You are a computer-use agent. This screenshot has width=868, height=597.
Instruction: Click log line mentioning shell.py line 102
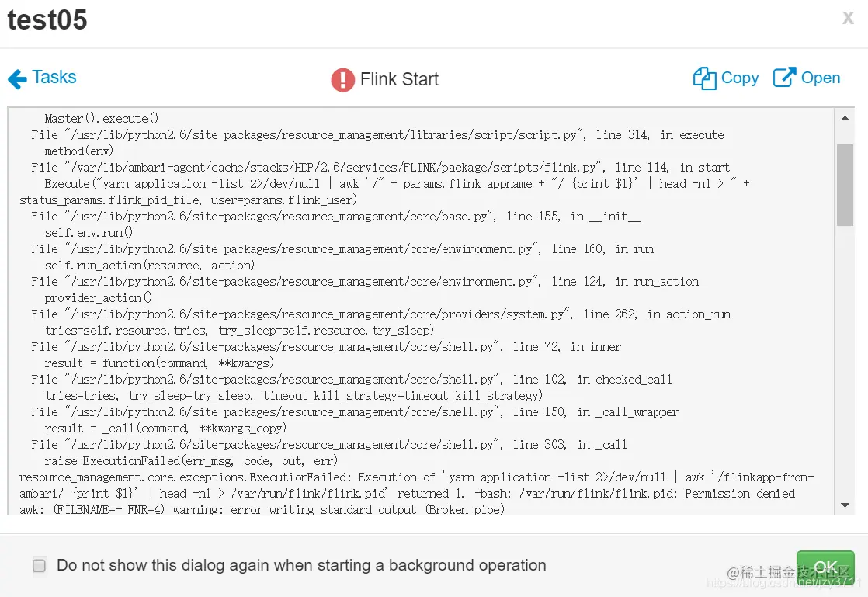pyautogui.click(x=352, y=380)
